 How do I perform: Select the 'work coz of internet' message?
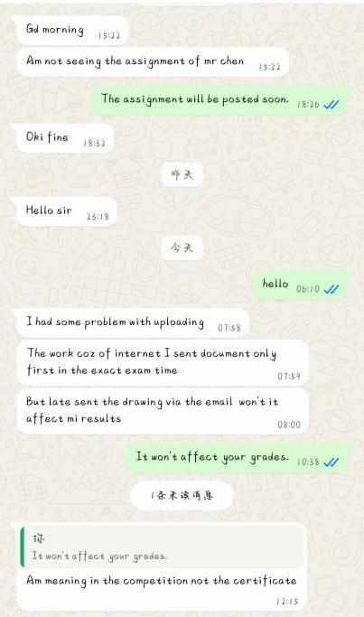click(163, 363)
